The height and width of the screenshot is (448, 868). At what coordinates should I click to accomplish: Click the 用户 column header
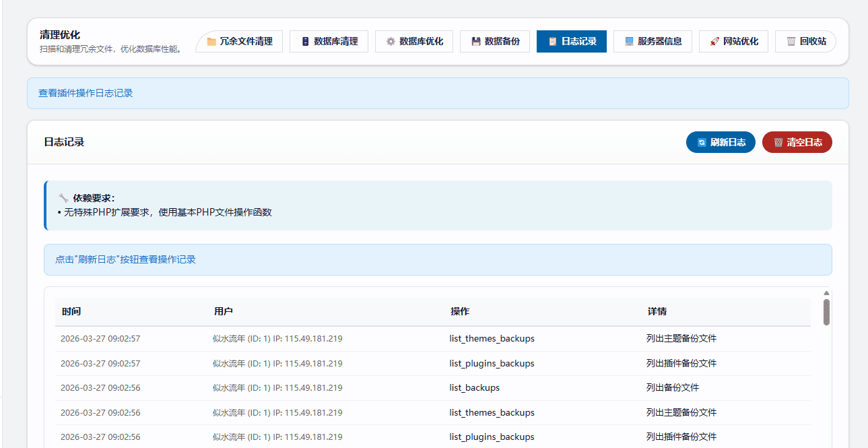click(x=224, y=312)
